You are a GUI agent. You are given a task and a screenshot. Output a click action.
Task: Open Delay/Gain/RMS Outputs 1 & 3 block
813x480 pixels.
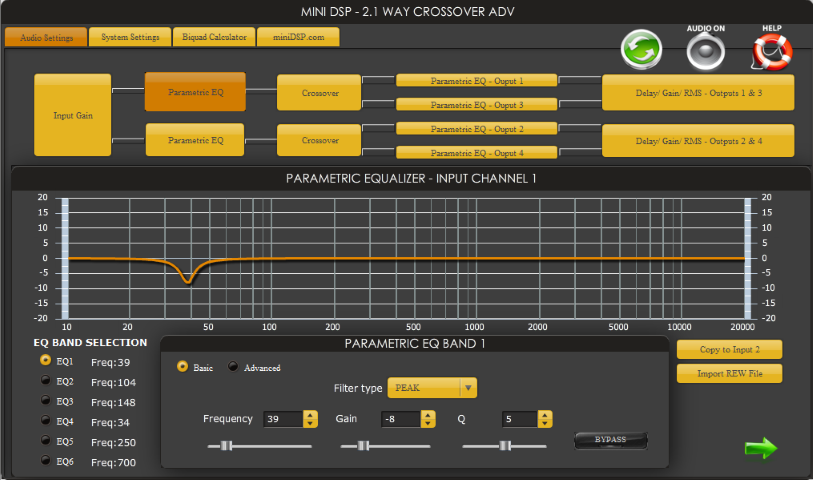[x=698, y=92]
